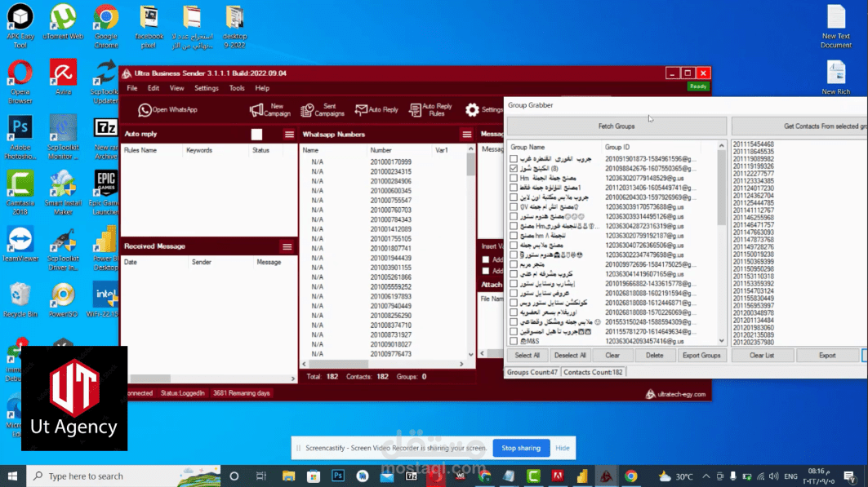Screen dimensions: 868x487
Task: Click the group list vertical scrollbar thumb
Action: [721, 188]
